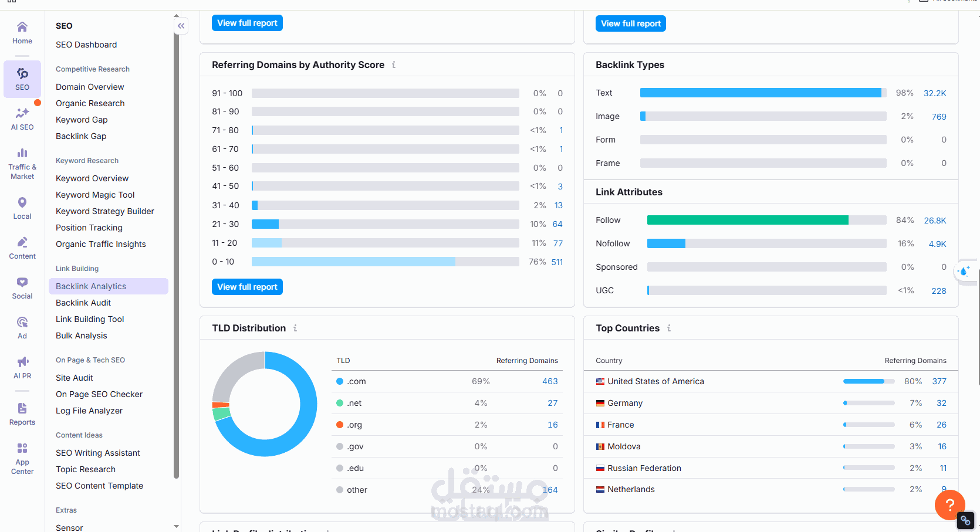
Task: Click the green Follow link attribute bar
Action: 748,220
